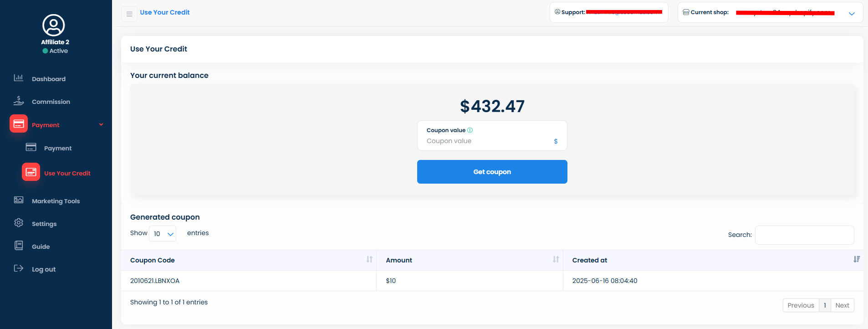Image resolution: width=868 pixels, height=329 pixels.
Task: Go to Commission page
Action: click(51, 102)
